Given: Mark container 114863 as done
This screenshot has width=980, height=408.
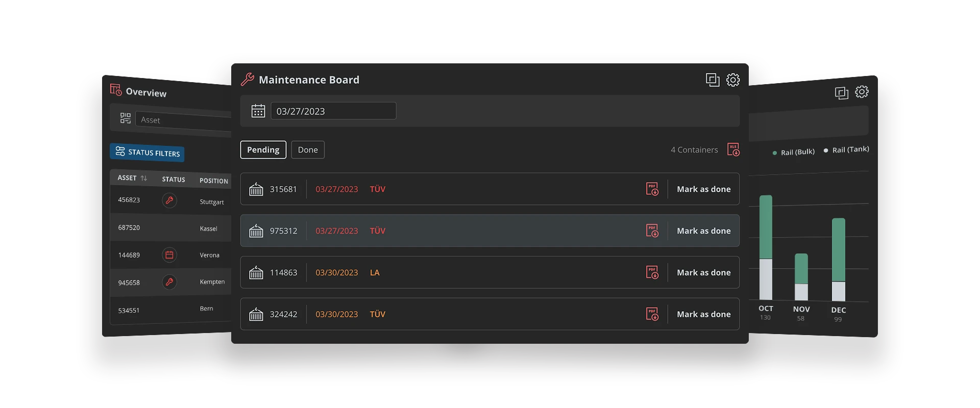Looking at the screenshot, I should click(x=703, y=273).
